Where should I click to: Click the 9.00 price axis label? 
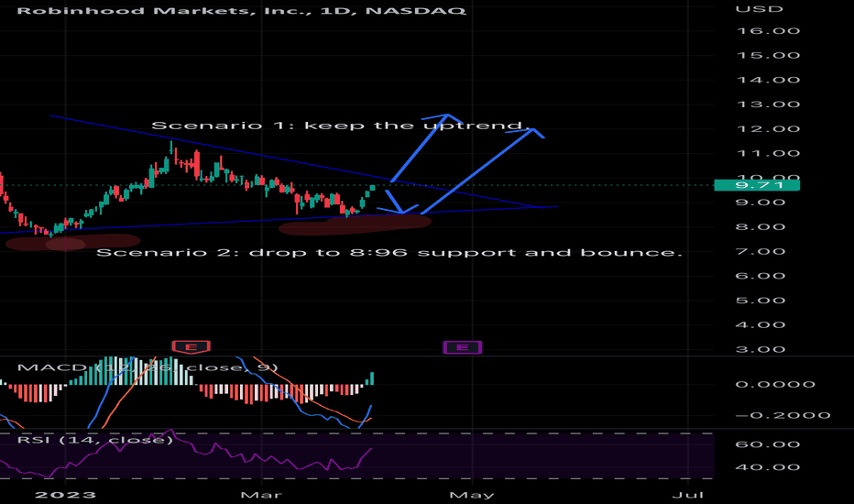click(761, 203)
